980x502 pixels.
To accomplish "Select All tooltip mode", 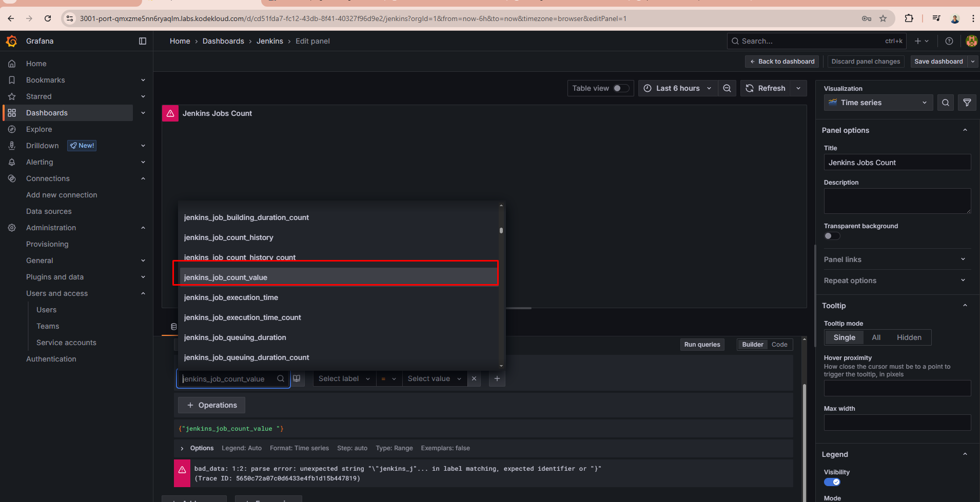I will coord(876,337).
